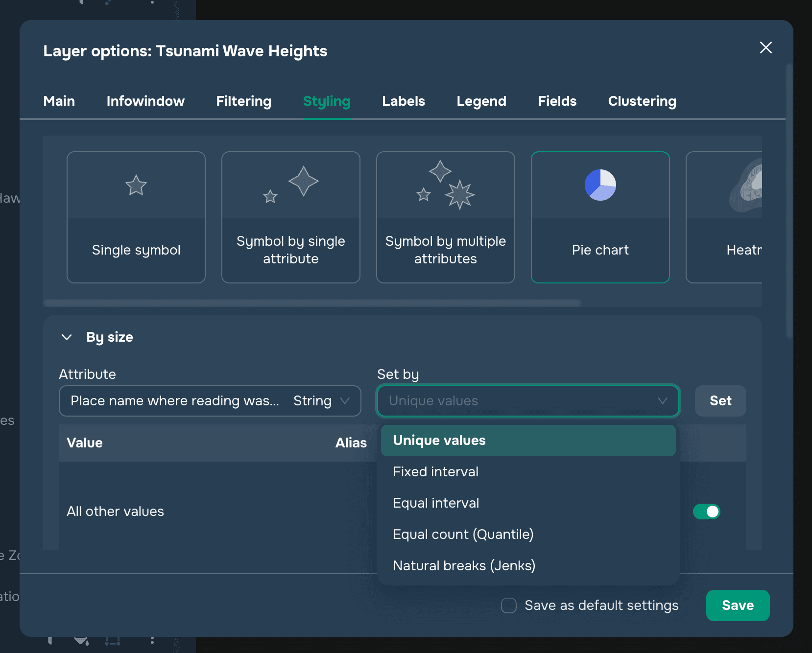Click the pie chart icon

tap(600, 185)
